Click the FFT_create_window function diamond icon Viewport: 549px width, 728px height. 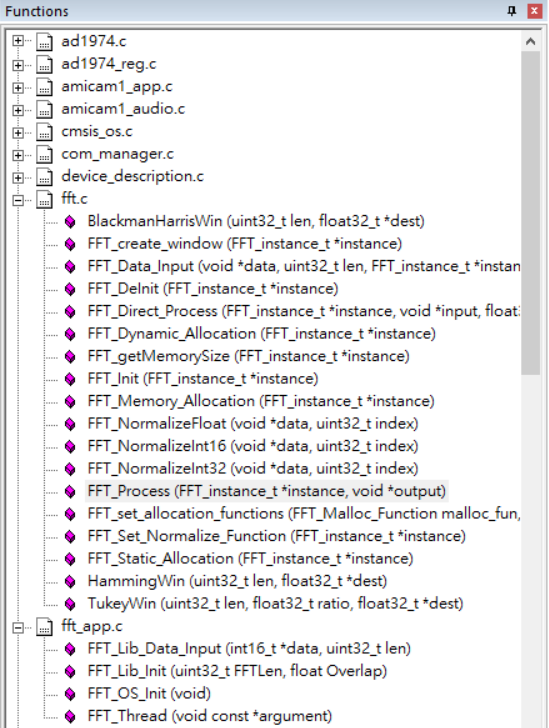coord(70,245)
